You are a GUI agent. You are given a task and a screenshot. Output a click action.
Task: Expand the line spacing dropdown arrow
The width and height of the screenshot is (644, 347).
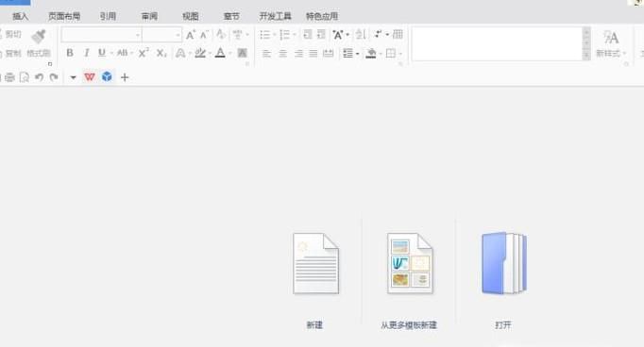(357, 54)
